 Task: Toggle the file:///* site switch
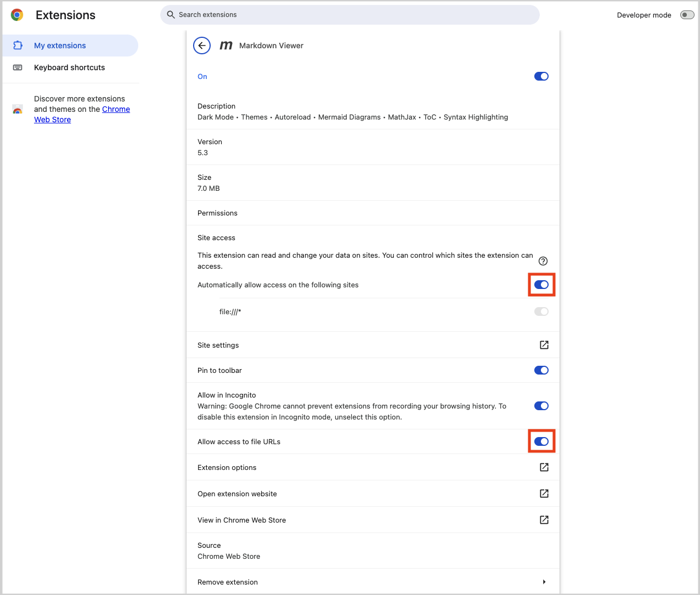coord(541,311)
